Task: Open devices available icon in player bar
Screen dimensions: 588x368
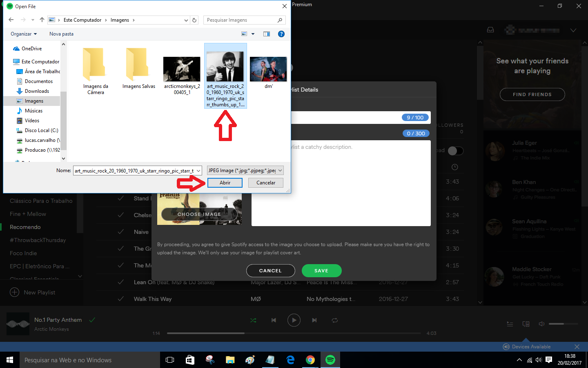Action: click(526, 324)
